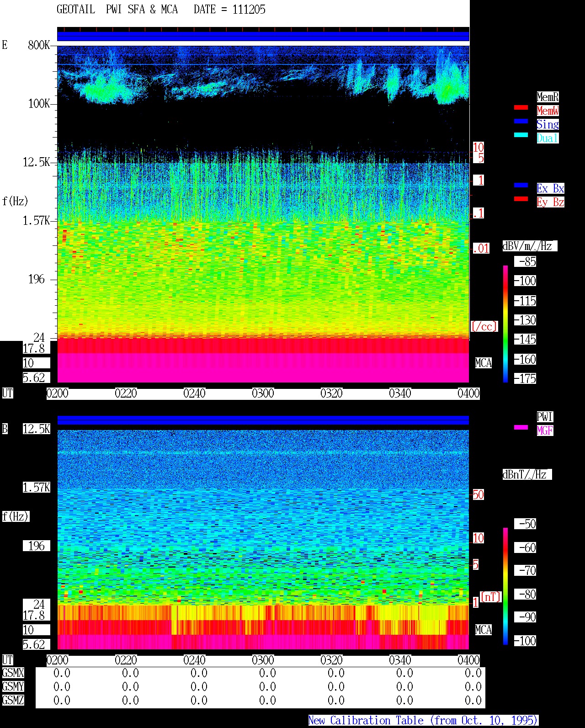Click the dBV/m/√Hz color scale bar

505,324
